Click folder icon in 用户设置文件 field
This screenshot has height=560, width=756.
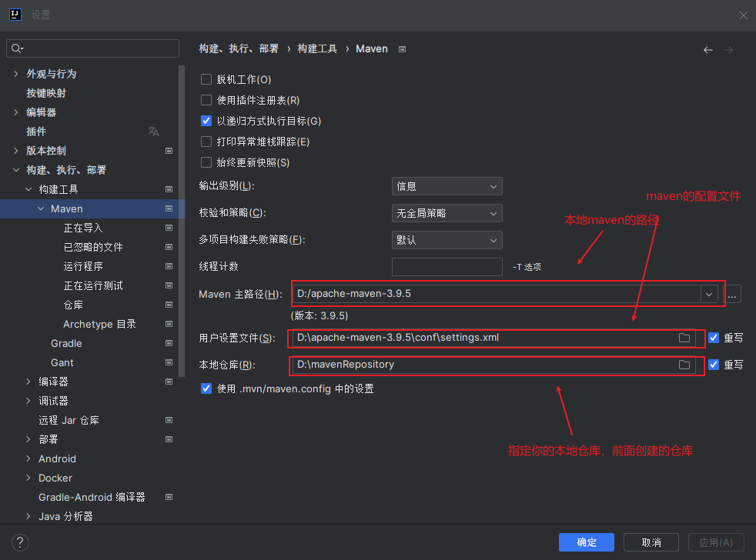tap(684, 337)
